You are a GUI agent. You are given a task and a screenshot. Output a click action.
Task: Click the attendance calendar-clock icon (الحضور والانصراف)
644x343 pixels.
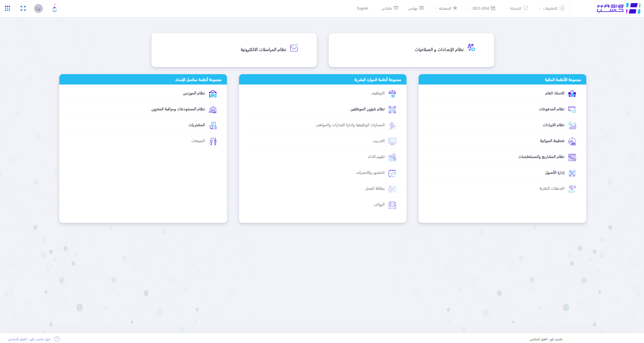click(x=392, y=173)
